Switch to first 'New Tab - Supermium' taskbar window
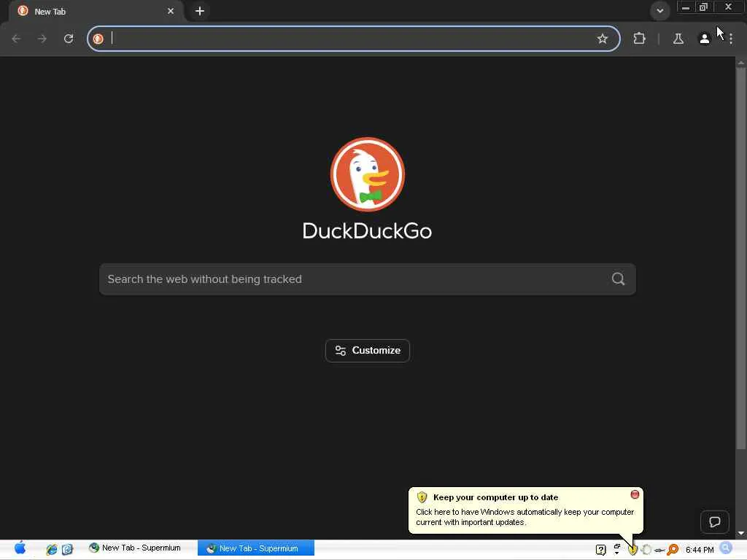747x560 pixels. point(135,548)
